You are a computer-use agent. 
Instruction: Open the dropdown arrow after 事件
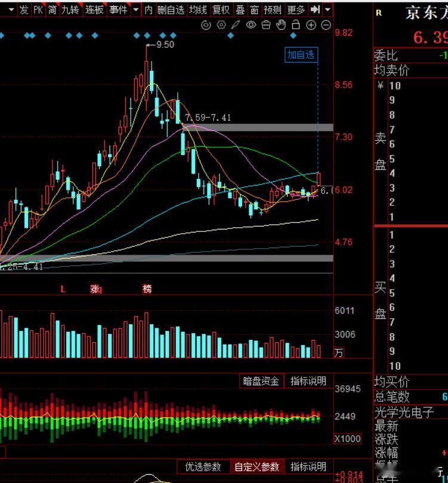pyautogui.click(x=136, y=10)
